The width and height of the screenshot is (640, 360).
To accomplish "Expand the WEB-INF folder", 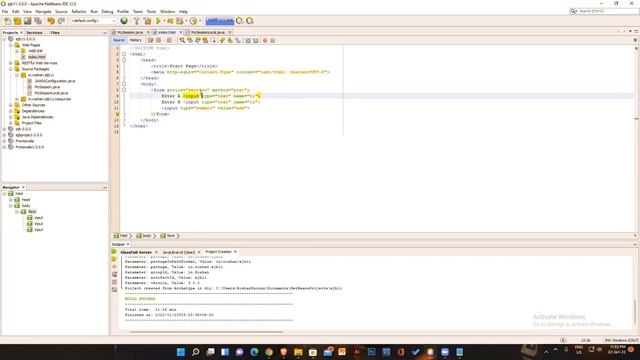I will click(x=17, y=51).
